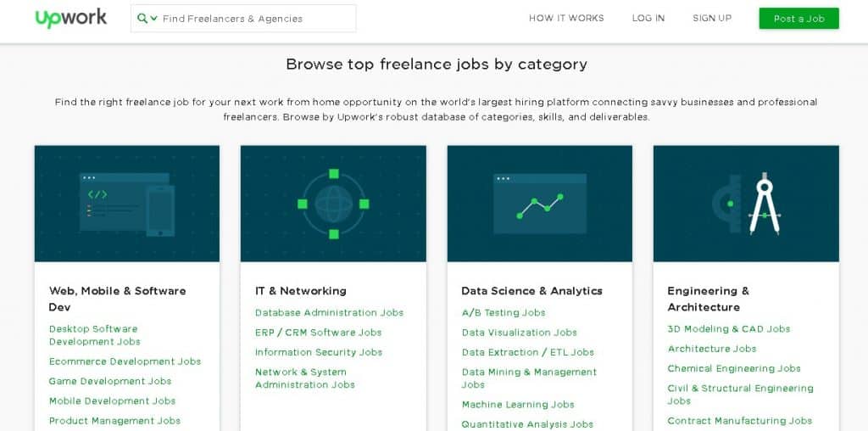Select Chemical Engineering Jobs link
This screenshot has width=868, height=431.
[x=733, y=369]
